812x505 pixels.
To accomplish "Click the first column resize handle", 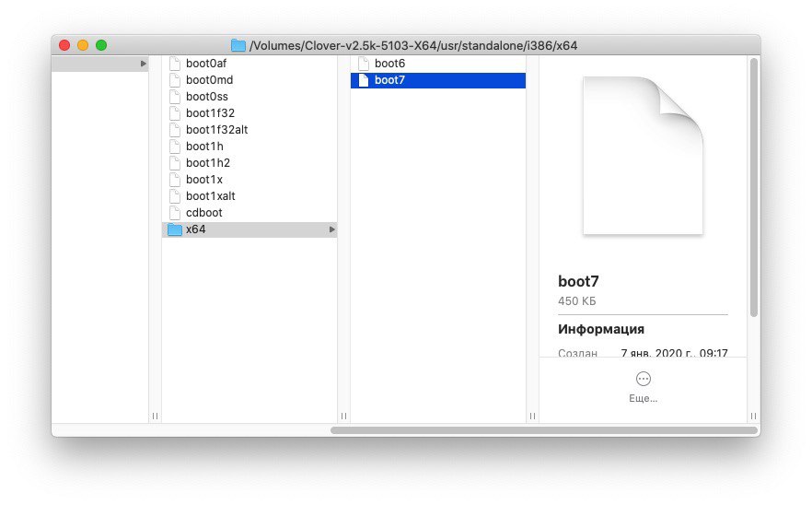I will (x=155, y=416).
